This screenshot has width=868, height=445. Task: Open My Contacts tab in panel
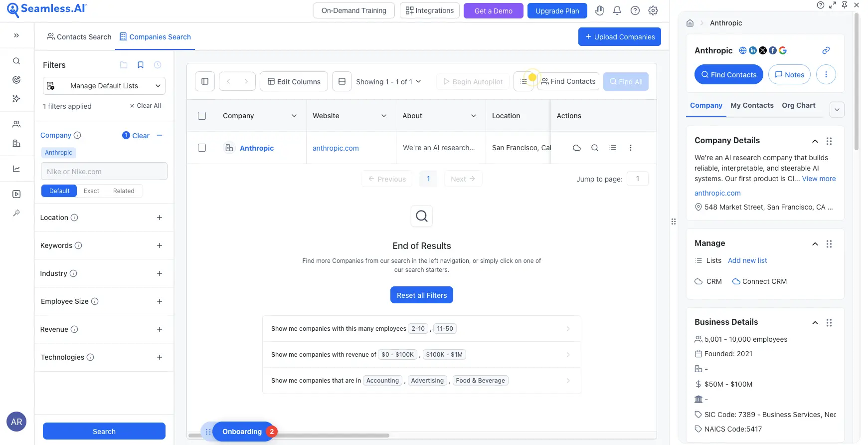point(752,105)
